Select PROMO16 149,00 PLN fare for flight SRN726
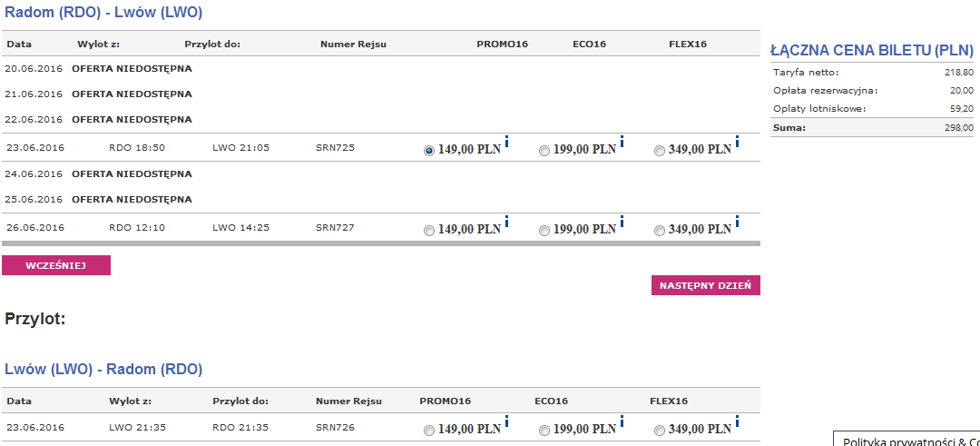980x446 pixels. 428,431
